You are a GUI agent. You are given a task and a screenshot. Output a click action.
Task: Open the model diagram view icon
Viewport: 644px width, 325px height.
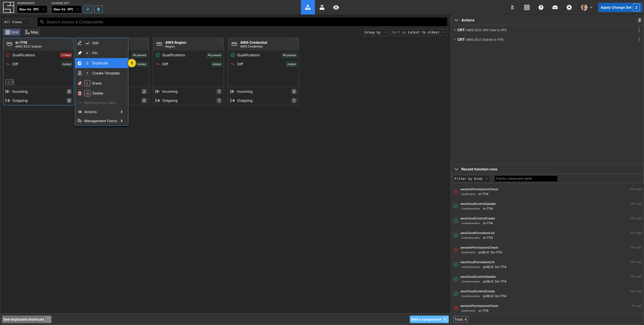pos(308,7)
